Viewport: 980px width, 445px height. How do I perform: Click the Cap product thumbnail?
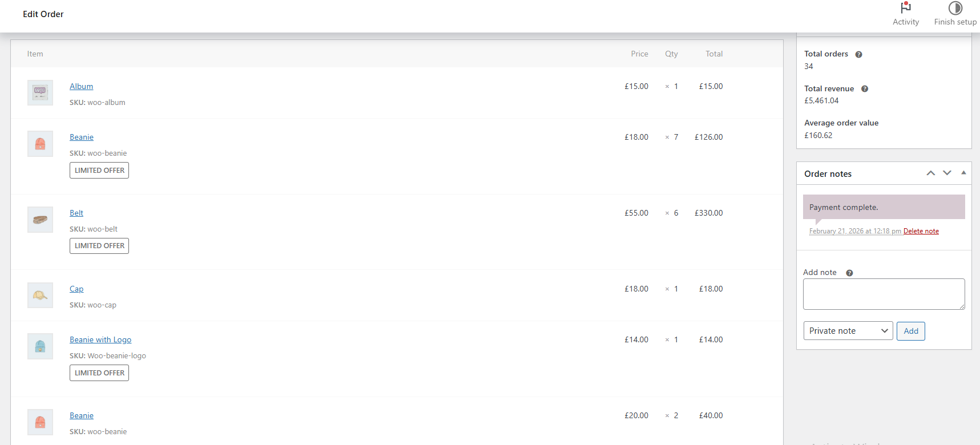(40, 295)
